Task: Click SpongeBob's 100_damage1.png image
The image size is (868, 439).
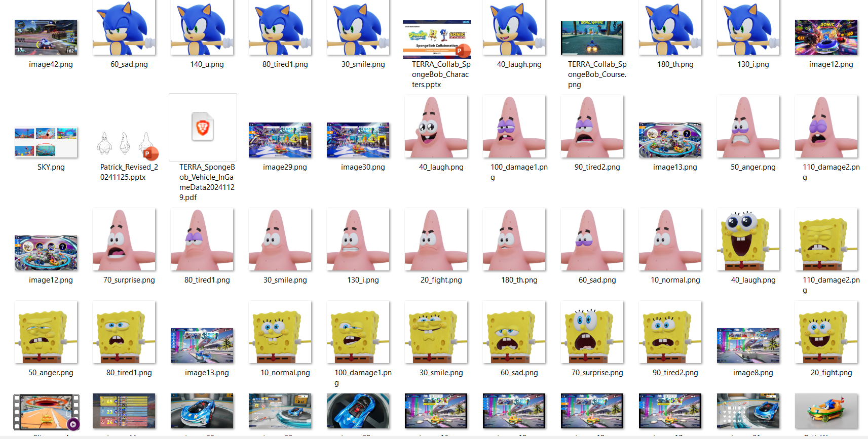Action: pyautogui.click(x=358, y=332)
